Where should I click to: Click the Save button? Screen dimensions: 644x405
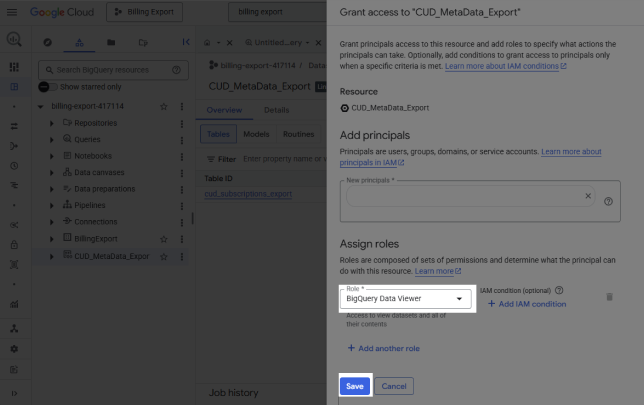(x=354, y=386)
